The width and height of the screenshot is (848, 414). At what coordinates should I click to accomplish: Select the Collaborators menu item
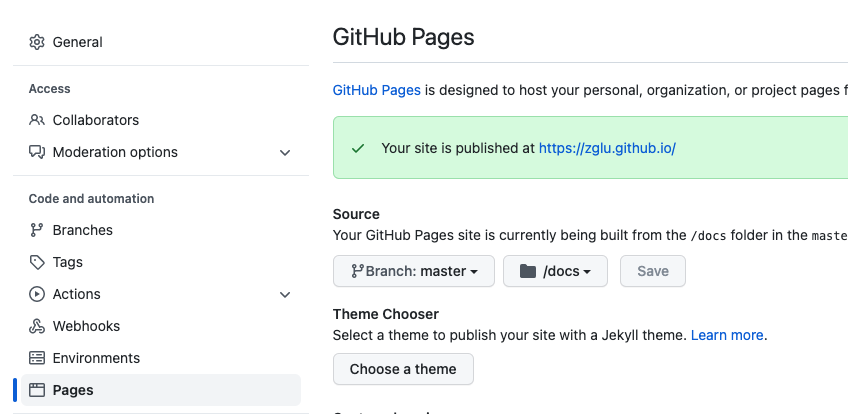coord(161,120)
